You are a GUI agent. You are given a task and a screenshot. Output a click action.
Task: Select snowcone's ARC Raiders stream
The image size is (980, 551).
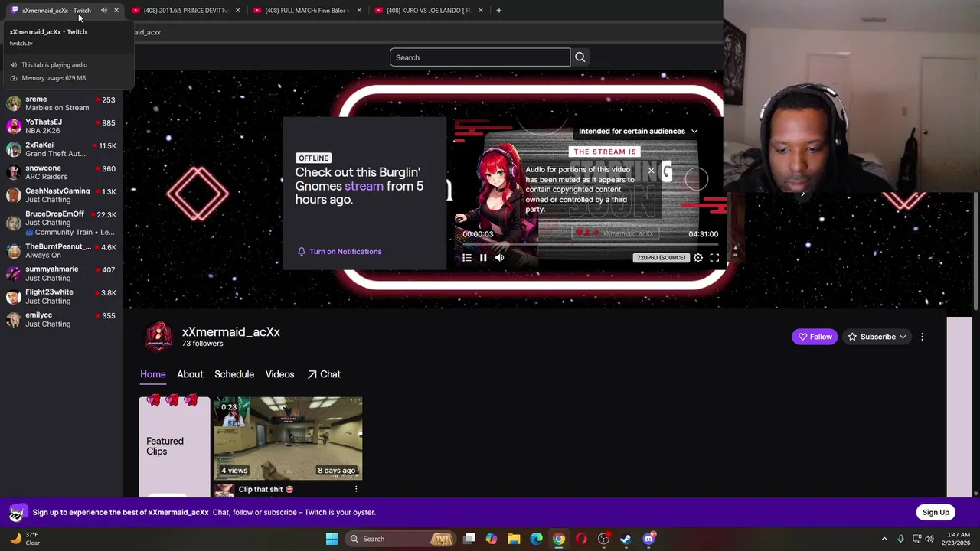[x=61, y=172]
